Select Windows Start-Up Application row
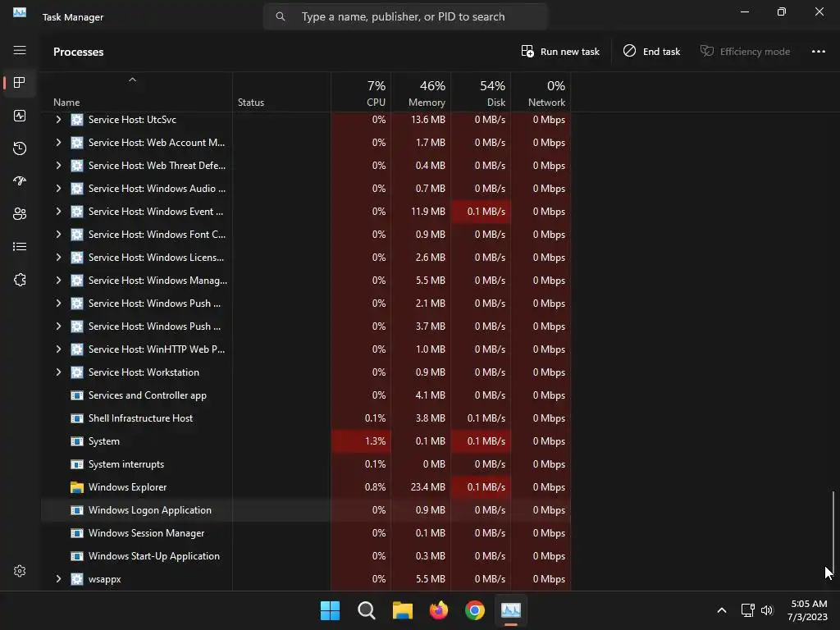840x630 pixels. click(306, 556)
